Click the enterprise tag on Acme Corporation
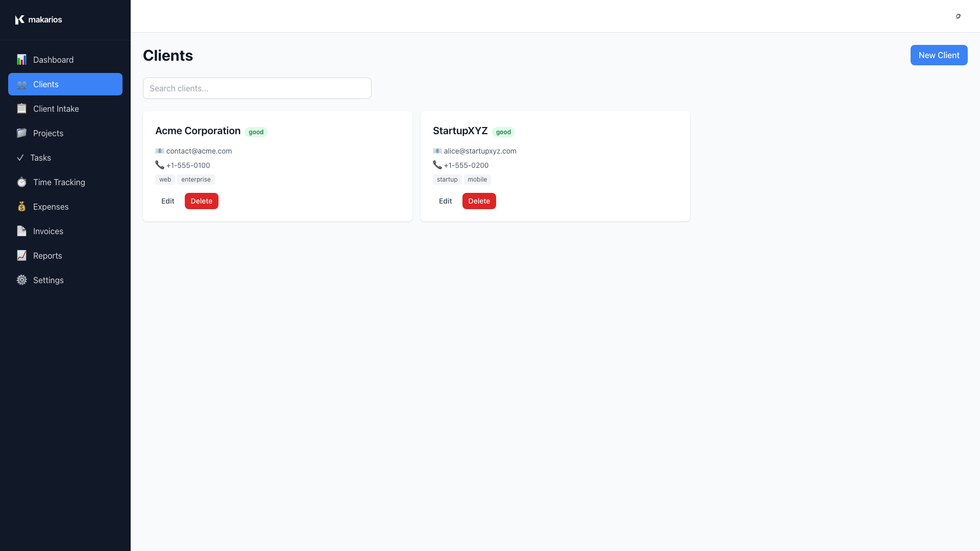This screenshot has height=551, width=980. point(195,179)
